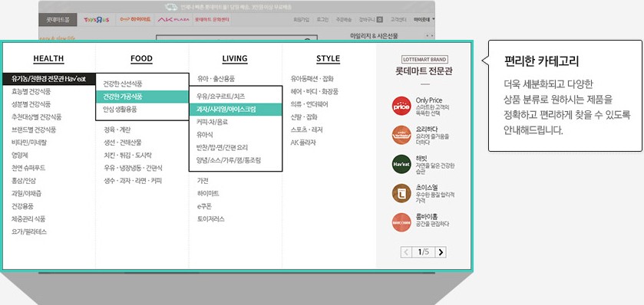Open 하이마트 living category link
644x305 pixels.
tap(208, 193)
